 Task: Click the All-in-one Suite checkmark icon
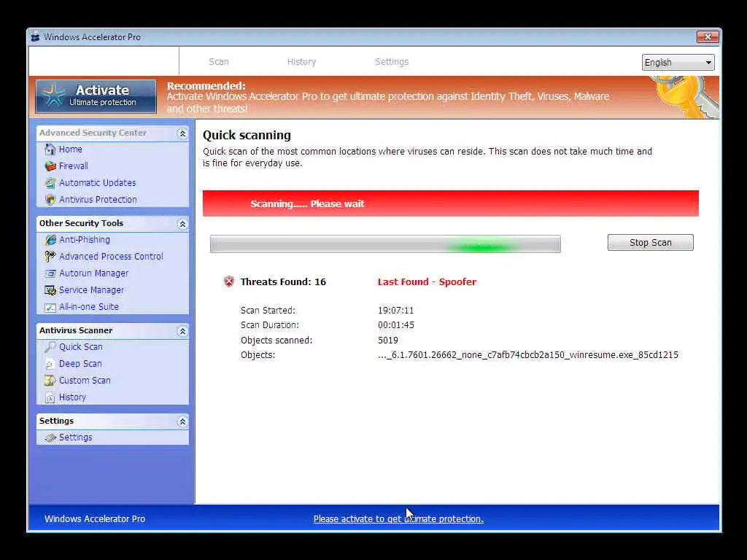pyautogui.click(x=50, y=307)
